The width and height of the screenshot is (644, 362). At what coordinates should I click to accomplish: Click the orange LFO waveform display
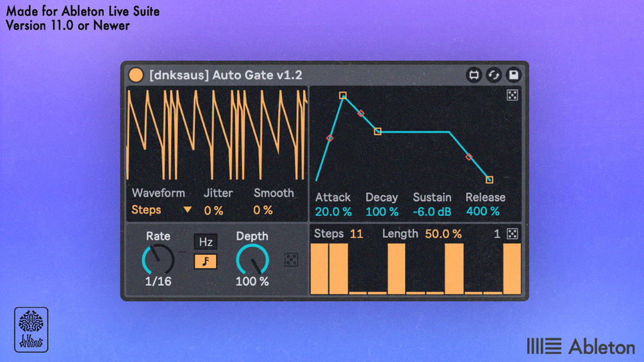click(x=217, y=135)
